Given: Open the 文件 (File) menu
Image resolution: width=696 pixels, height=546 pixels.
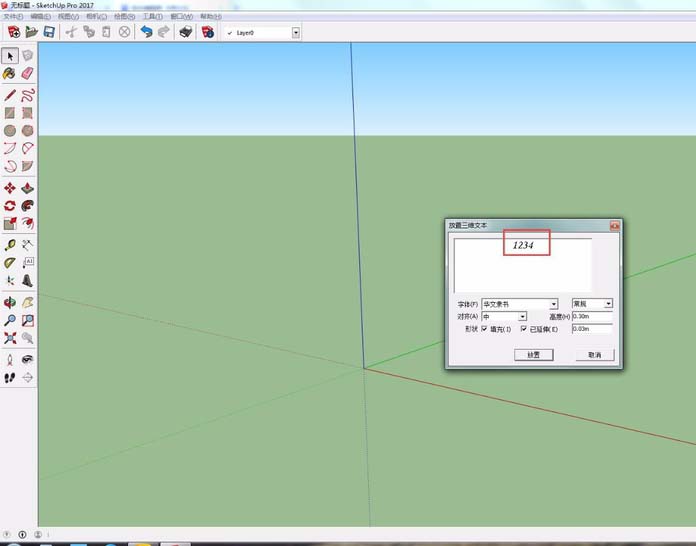Looking at the screenshot, I should pos(12,17).
